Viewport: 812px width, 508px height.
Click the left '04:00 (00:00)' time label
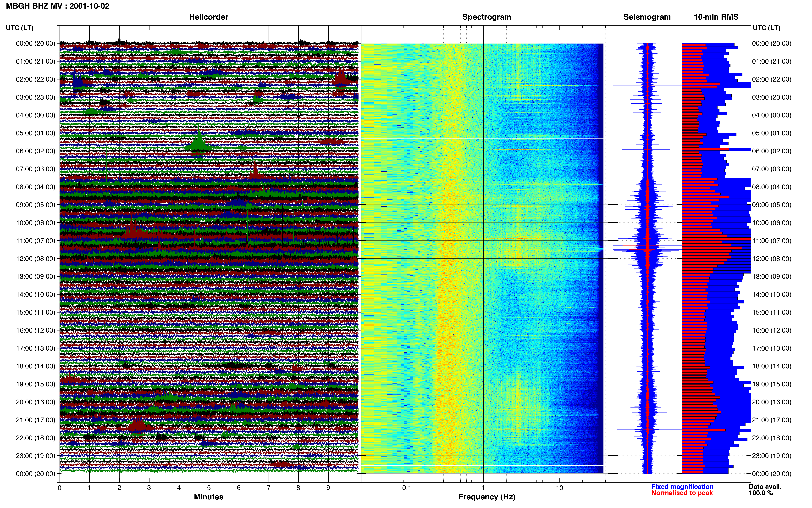(x=35, y=115)
